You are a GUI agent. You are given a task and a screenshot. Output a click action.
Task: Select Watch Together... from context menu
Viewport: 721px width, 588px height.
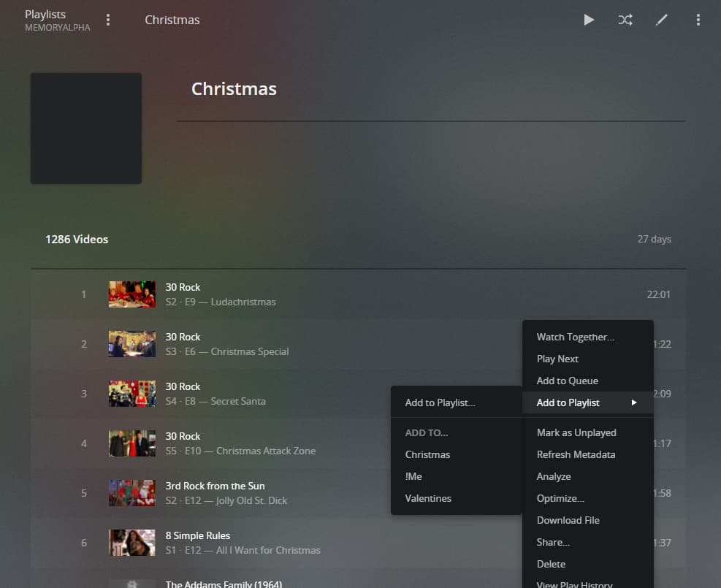[x=587, y=337]
